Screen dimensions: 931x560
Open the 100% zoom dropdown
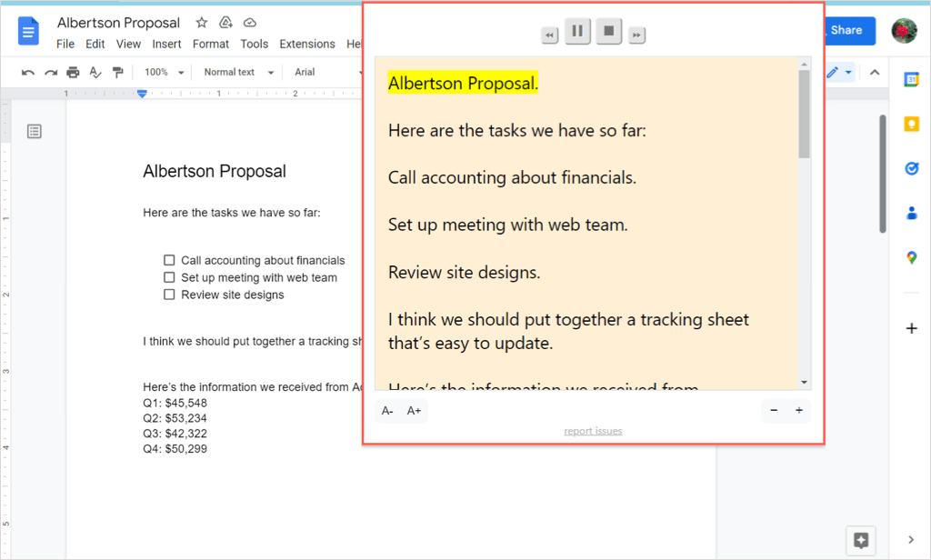click(x=165, y=73)
